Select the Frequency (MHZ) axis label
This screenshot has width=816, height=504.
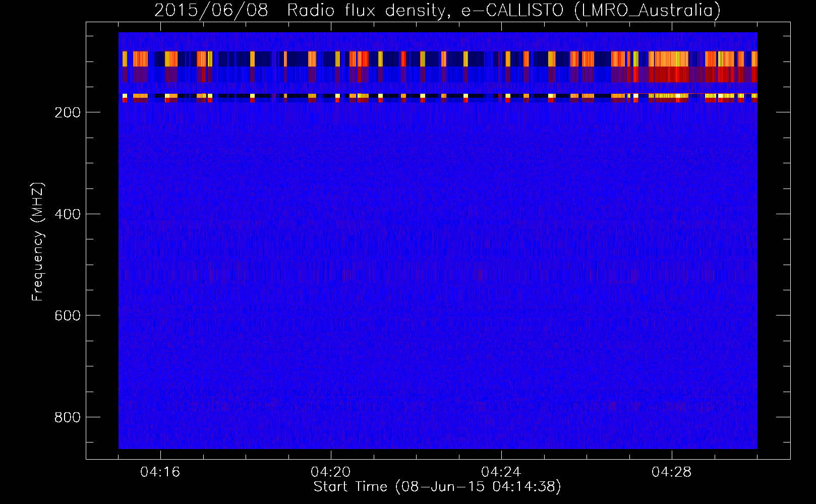pos(38,242)
